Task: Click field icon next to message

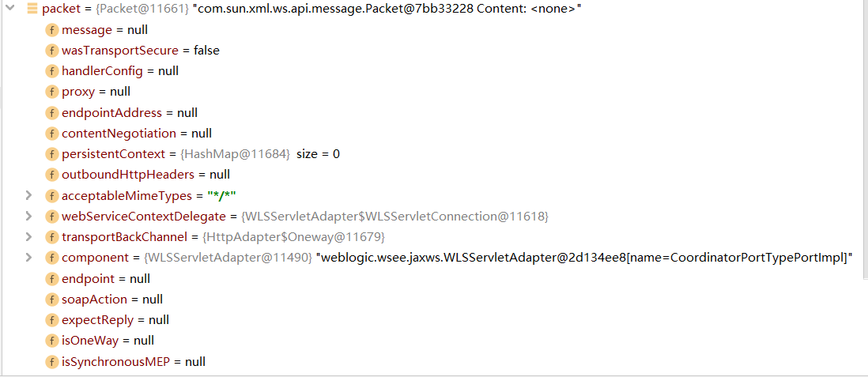Action: (x=52, y=30)
